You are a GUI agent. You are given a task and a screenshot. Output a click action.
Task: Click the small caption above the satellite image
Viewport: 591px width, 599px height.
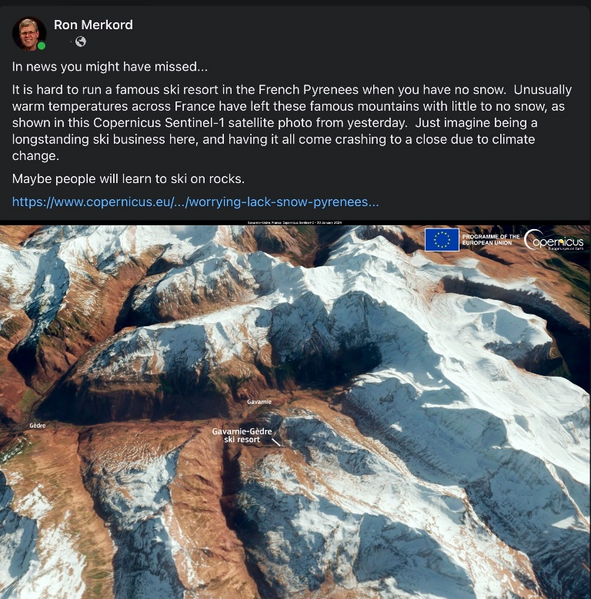click(x=295, y=222)
